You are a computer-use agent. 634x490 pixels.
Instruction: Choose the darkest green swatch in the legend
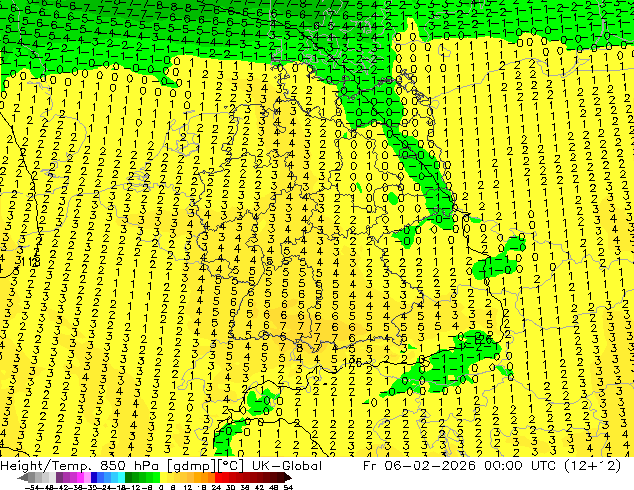click(129, 478)
